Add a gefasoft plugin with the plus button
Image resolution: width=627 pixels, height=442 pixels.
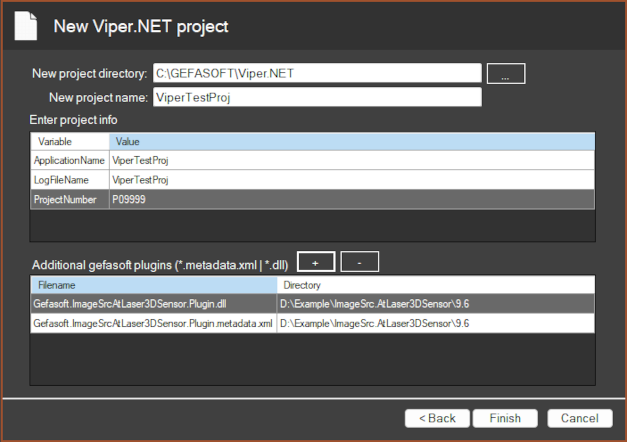coord(316,262)
